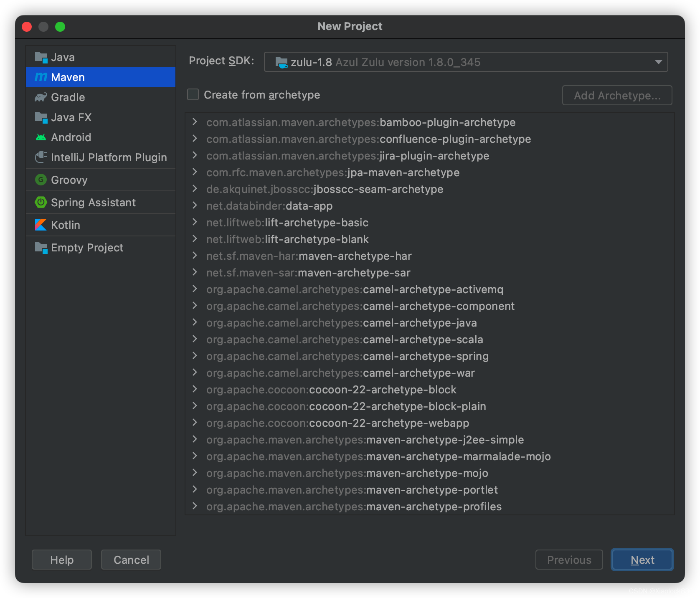This screenshot has width=700, height=598.
Task: Select maven-archetype-marmalade-mojo row text
Action: (378, 456)
